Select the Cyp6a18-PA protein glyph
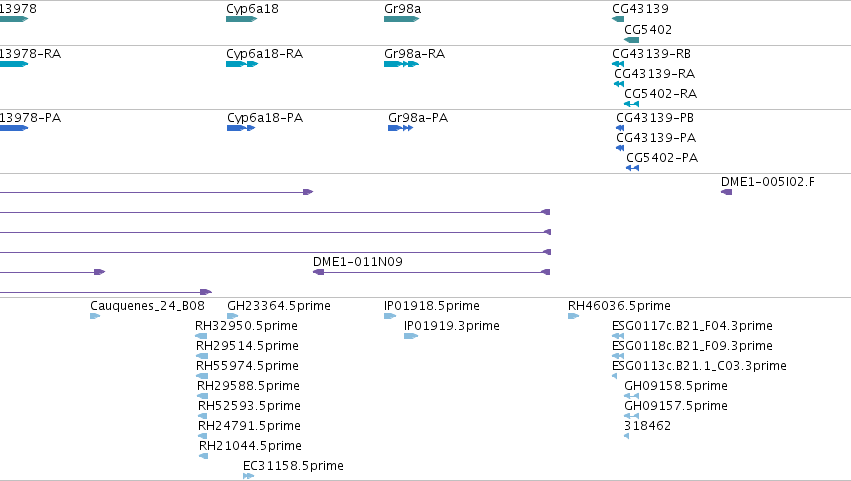The width and height of the screenshot is (851, 481). point(241,128)
